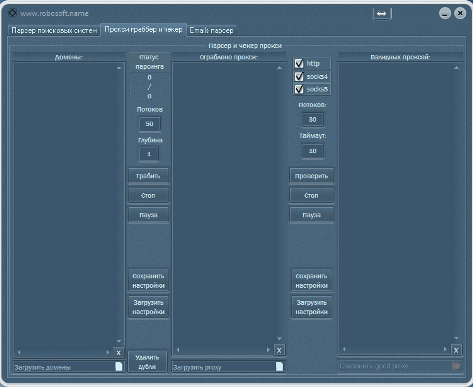Click the file icon beside Загрузить домены
This screenshot has height=387, width=473.
(119, 367)
